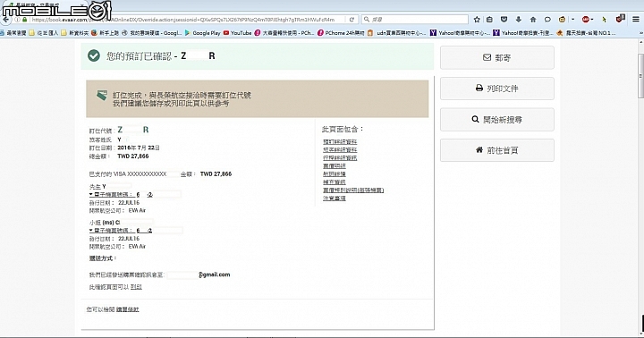Show more bookmarks via chevron overflow
The image size is (644, 338).
tap(641, 33)
